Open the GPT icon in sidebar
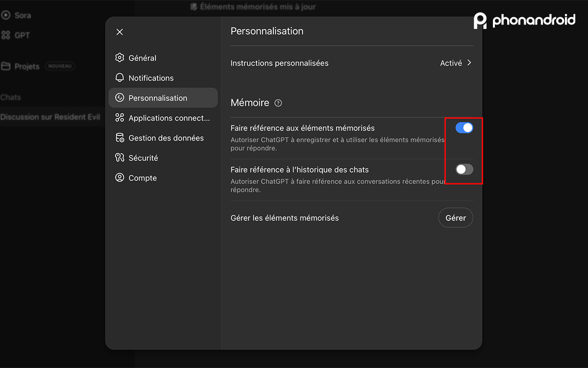 click(6, 35)
